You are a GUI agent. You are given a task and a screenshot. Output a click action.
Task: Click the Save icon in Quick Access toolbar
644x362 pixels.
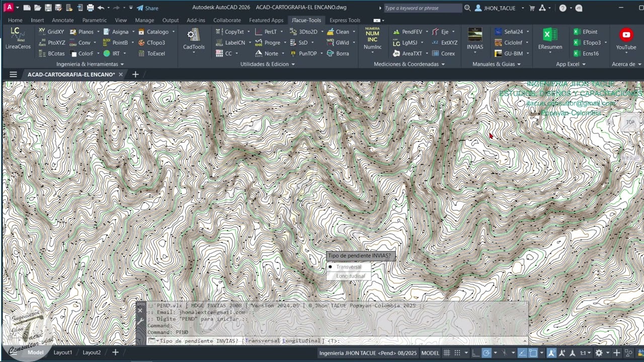coord(48,8)
